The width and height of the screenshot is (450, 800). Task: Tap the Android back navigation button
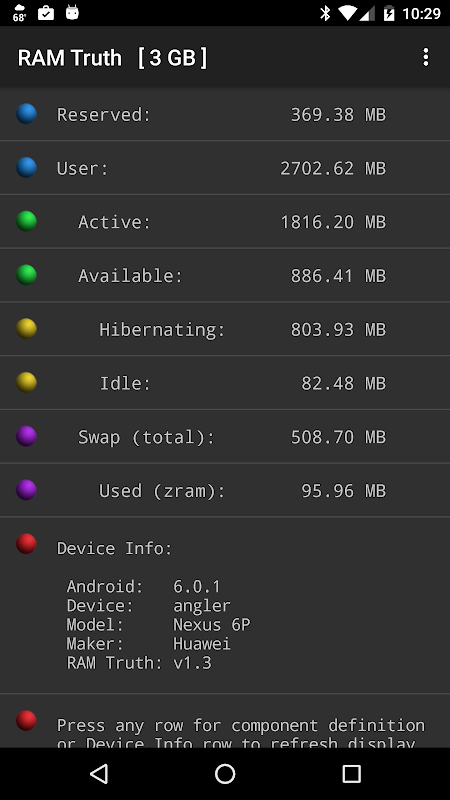click(x=99, y=773)
